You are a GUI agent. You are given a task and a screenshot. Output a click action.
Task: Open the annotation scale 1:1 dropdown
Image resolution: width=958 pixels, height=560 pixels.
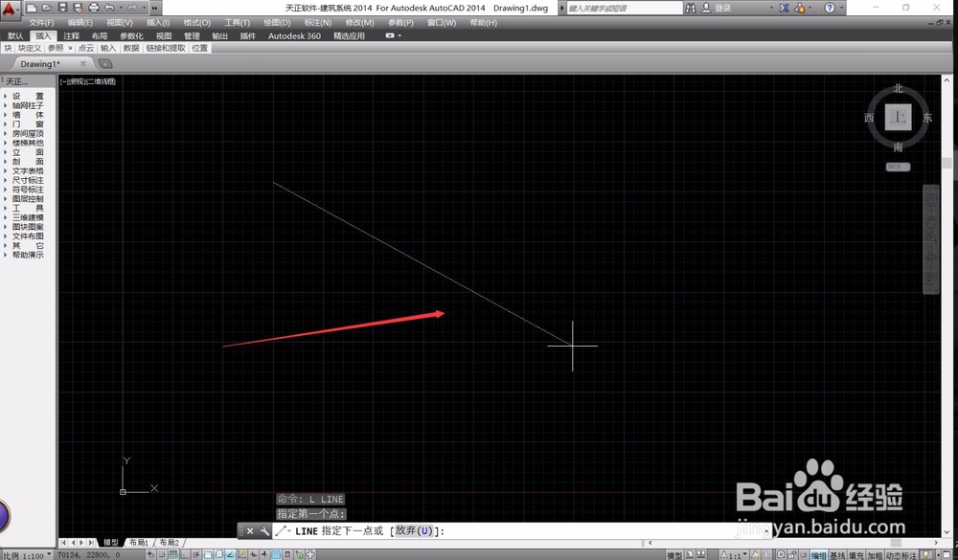[x=735, y=554]
